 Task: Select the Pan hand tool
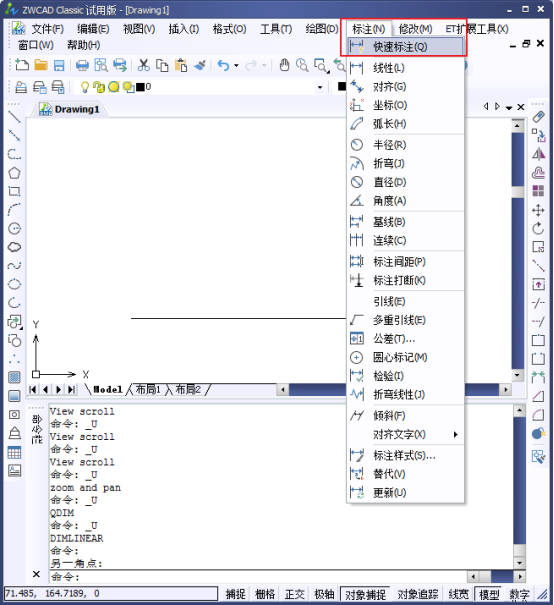tap(284, 65)
